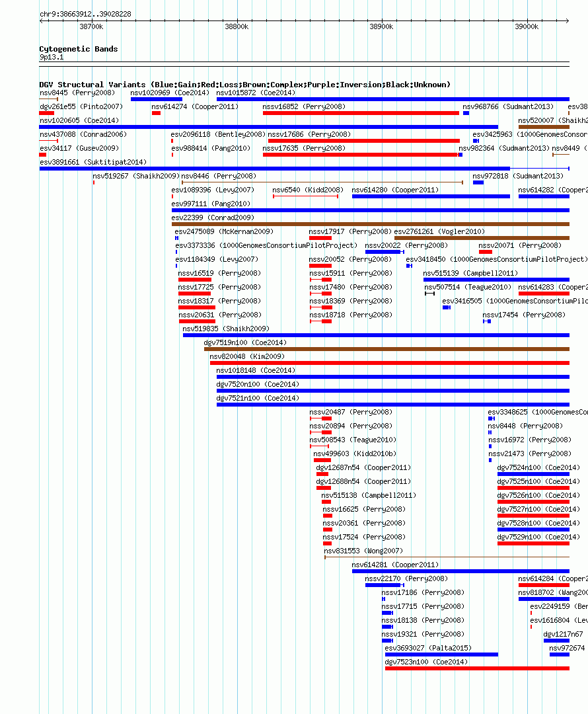
Task: Click the esv34117 (Gusev2009) label
Action: (79, 149)
